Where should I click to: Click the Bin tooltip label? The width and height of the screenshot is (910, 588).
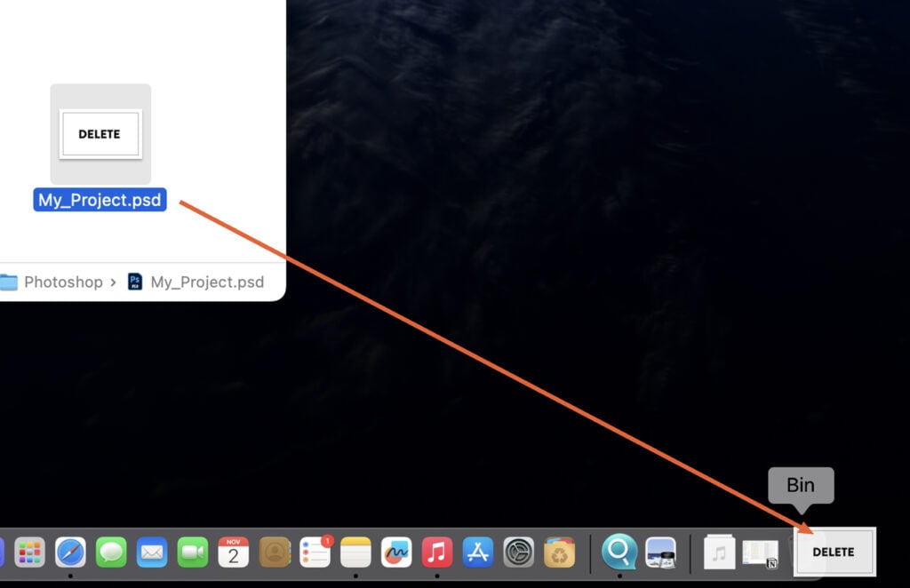[801, 485]
